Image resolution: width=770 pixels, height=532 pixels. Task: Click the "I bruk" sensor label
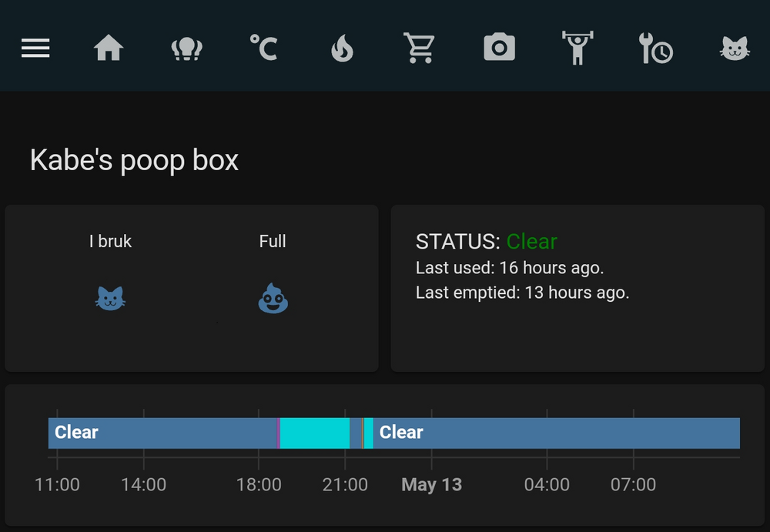pyautogui.click(x=110, y=241)
